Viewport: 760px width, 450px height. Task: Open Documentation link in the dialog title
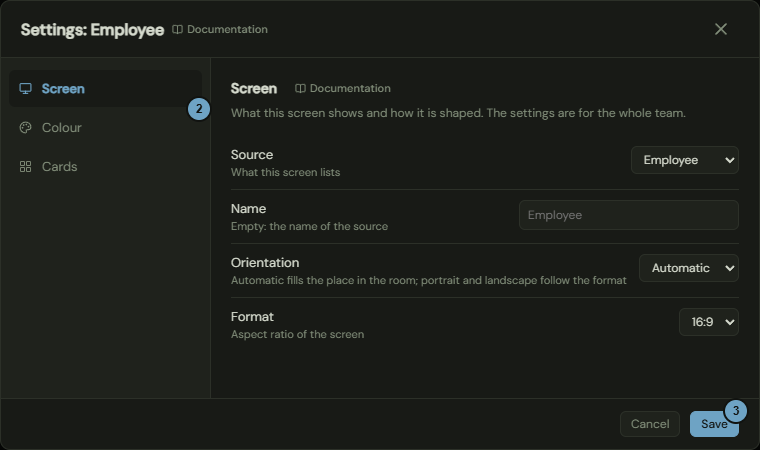(220, 30)
